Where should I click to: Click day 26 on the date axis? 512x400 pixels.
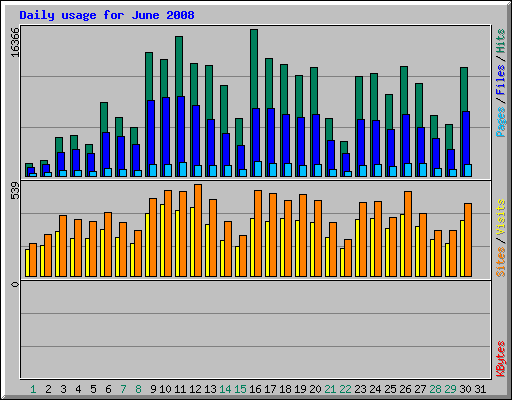click(x=405, y=389)
